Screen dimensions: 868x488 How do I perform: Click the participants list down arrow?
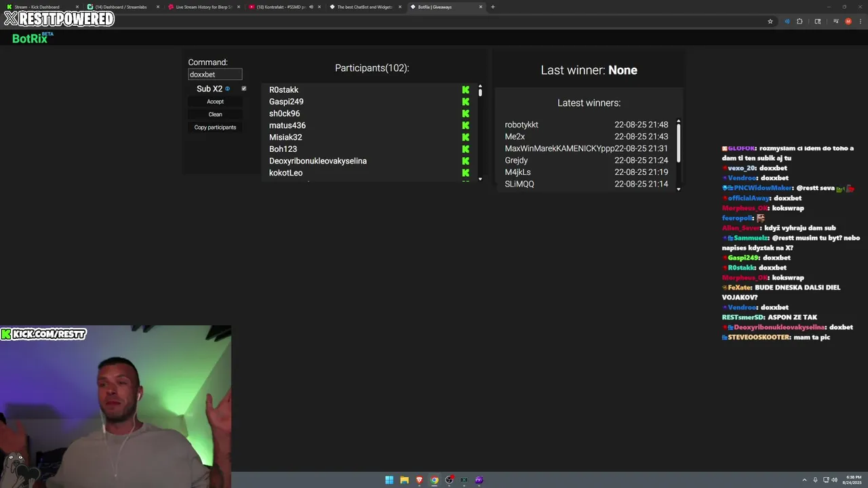[480, 179]
